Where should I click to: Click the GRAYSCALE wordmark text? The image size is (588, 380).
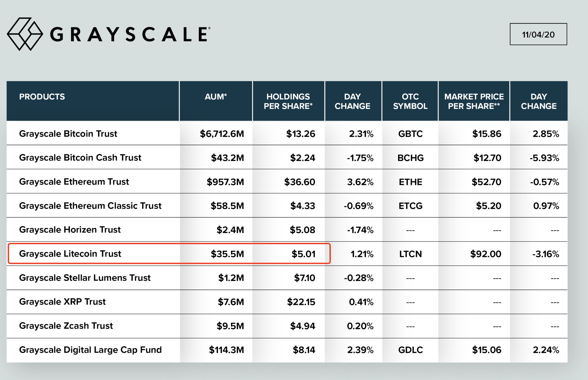130,34
